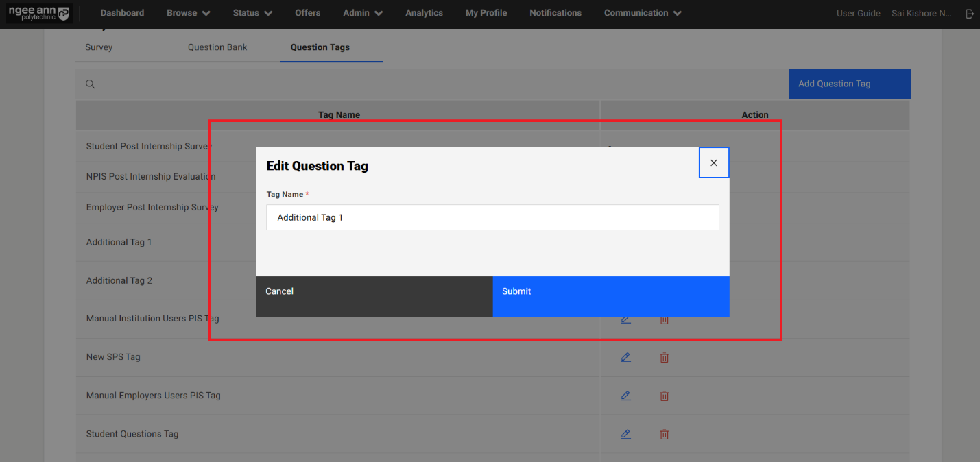
Task: Close the Edit Question Tag dialog
Action: pyautogui.click(x=713, y=163)
